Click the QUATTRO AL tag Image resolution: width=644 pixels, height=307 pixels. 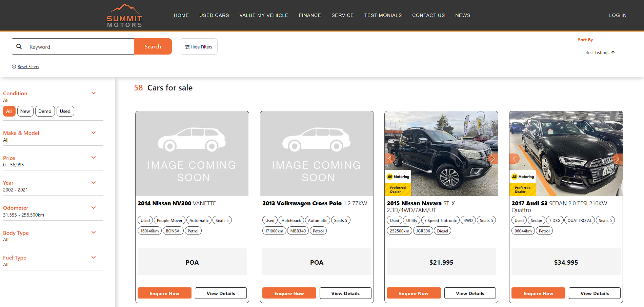click(x=580, y=220)
